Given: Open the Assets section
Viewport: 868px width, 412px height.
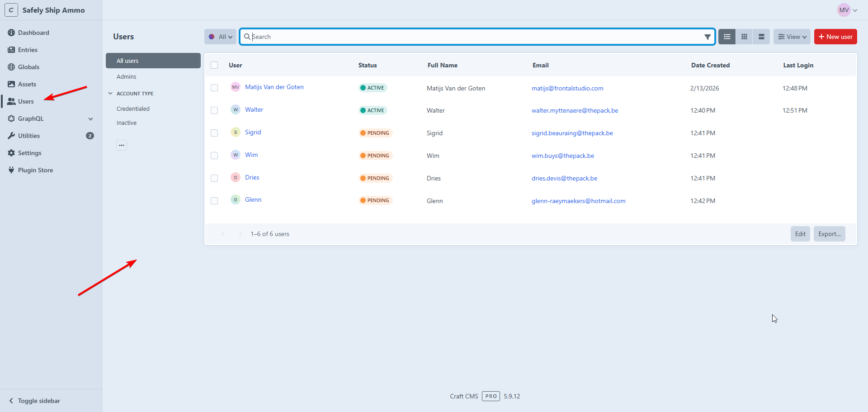Looking at the screenshot, I should (x=22, y=84).
